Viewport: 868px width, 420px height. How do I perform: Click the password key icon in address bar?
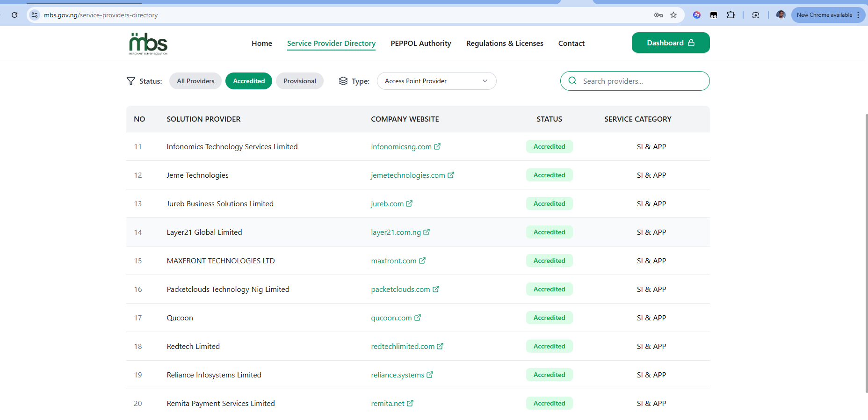(x=658, y=15)
